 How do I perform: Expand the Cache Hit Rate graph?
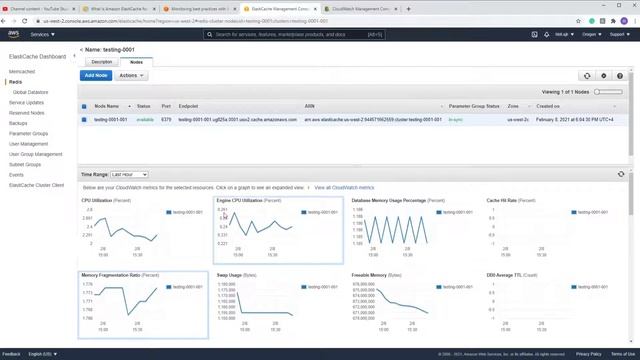(x=548, y=230)
